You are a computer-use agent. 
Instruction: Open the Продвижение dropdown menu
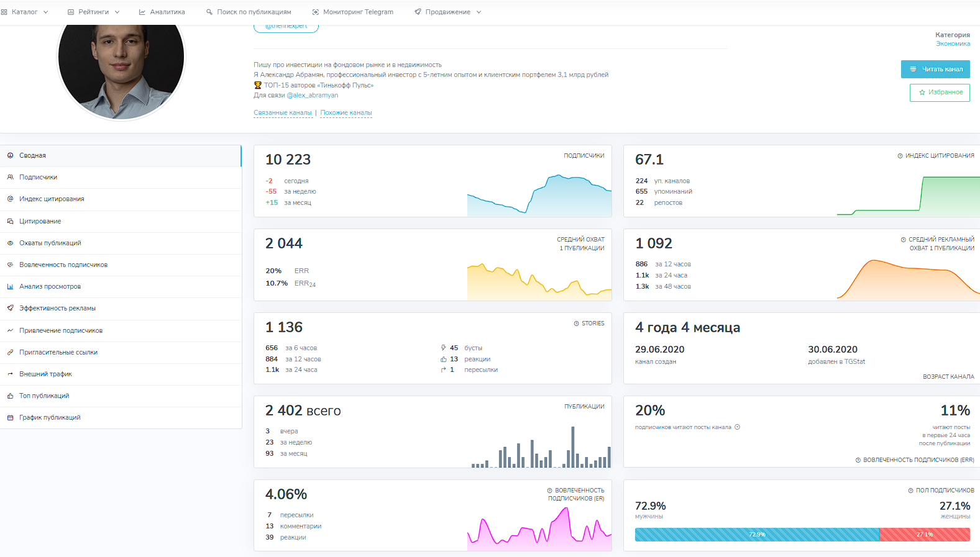click(447, 12)
